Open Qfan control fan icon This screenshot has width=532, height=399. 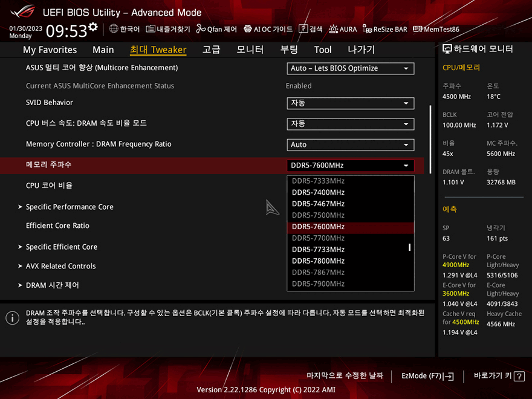click(201, 29)
